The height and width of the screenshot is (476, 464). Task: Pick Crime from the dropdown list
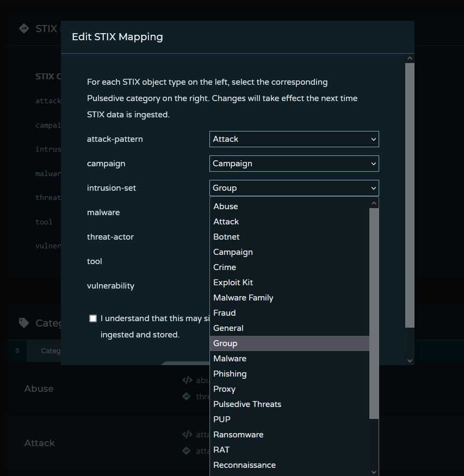289,267
